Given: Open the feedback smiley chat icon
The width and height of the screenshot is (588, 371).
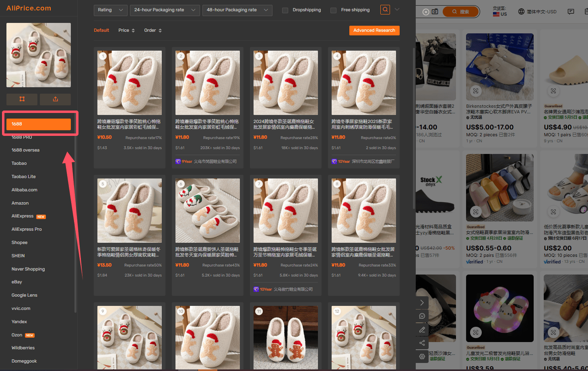Looking at the screenshot, I should coord(422,316).
